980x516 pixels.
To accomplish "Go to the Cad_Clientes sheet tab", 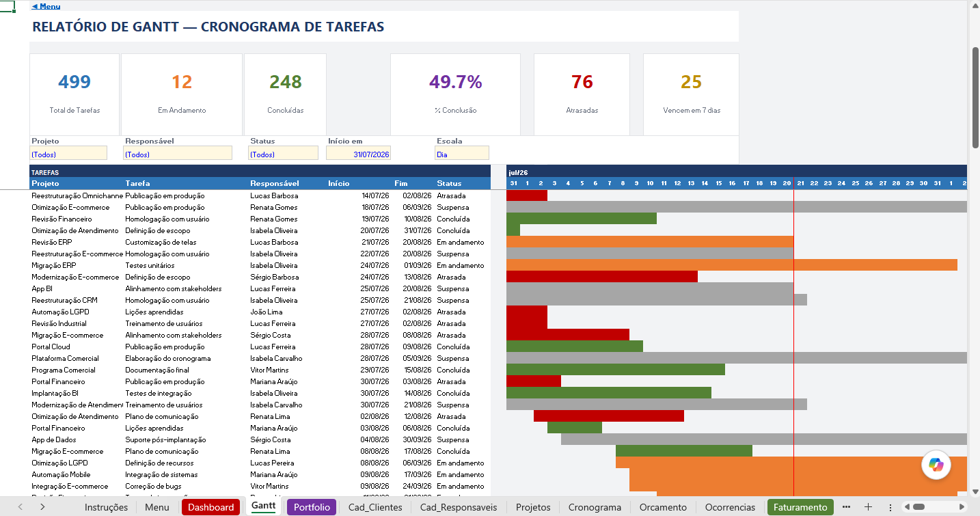I will [x=375, y=507].
